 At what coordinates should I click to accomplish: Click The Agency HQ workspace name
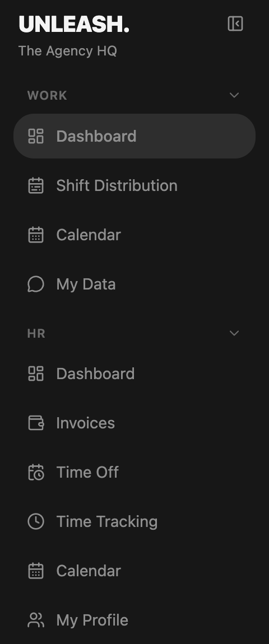coord(68,51)
